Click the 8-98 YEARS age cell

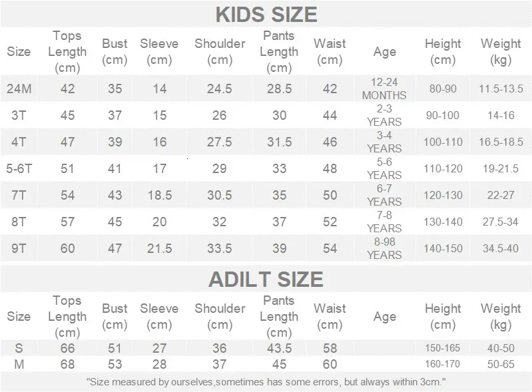coord(384,248)
